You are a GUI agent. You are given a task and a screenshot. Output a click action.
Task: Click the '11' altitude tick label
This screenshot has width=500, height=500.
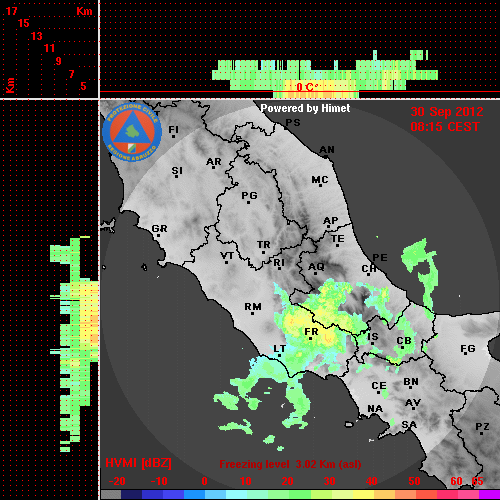49,48
